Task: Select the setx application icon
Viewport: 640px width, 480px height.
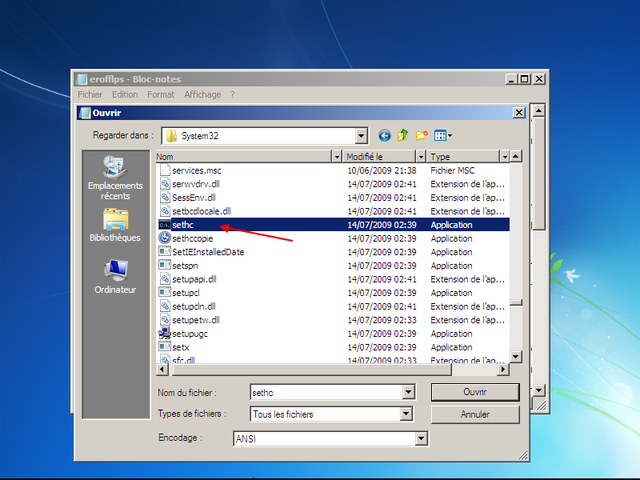Action: pos(164,347)
